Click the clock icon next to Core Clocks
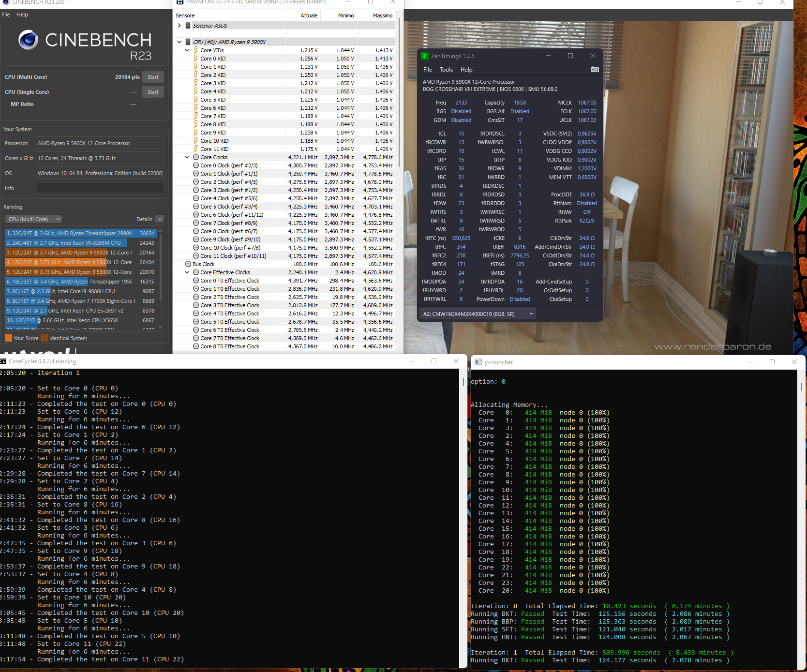Viewport: 807px width, 672px height. click(196, 157)
